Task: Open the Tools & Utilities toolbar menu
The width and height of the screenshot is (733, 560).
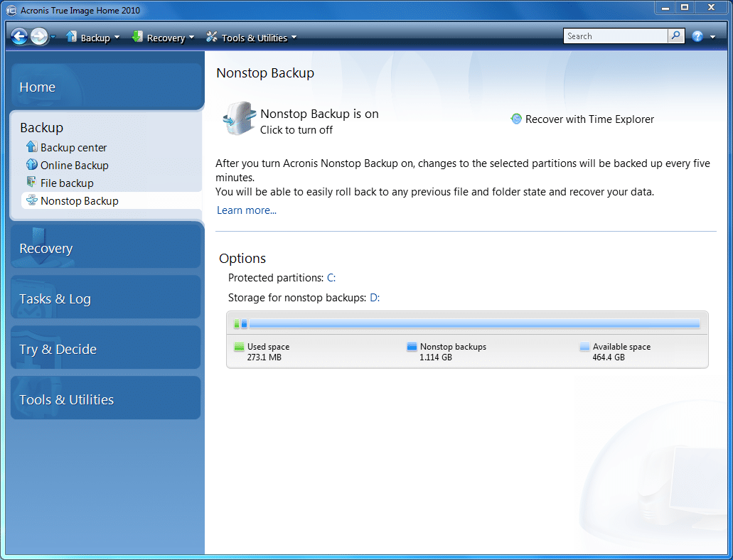Action: pyautogui.click(x=255, y=38)
